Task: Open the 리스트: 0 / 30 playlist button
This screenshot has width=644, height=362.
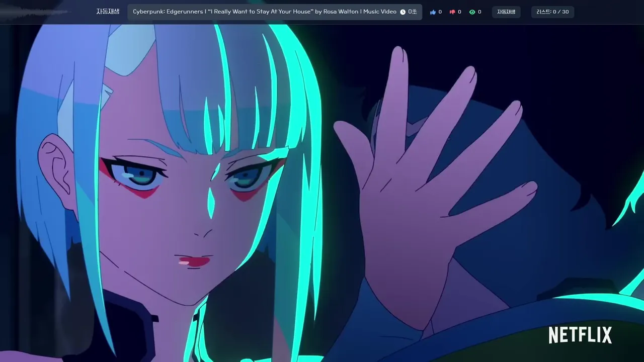Action: (x=552, y=12)
